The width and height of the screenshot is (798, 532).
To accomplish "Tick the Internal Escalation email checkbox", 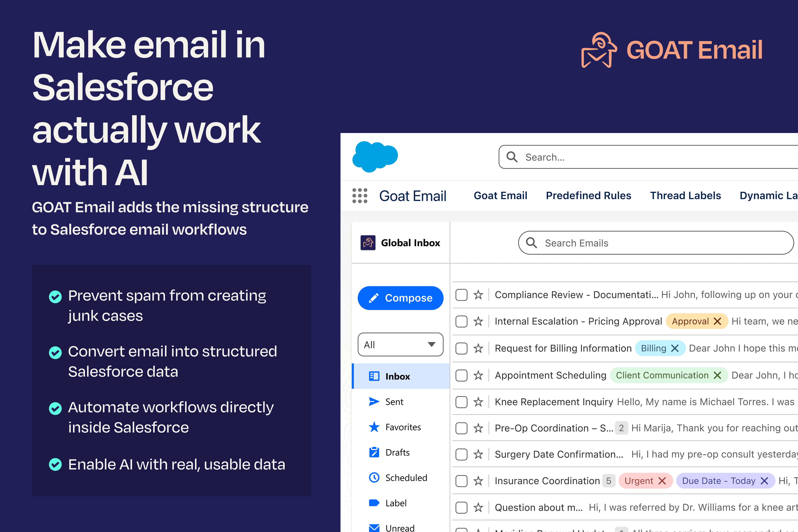I will 461,321.
